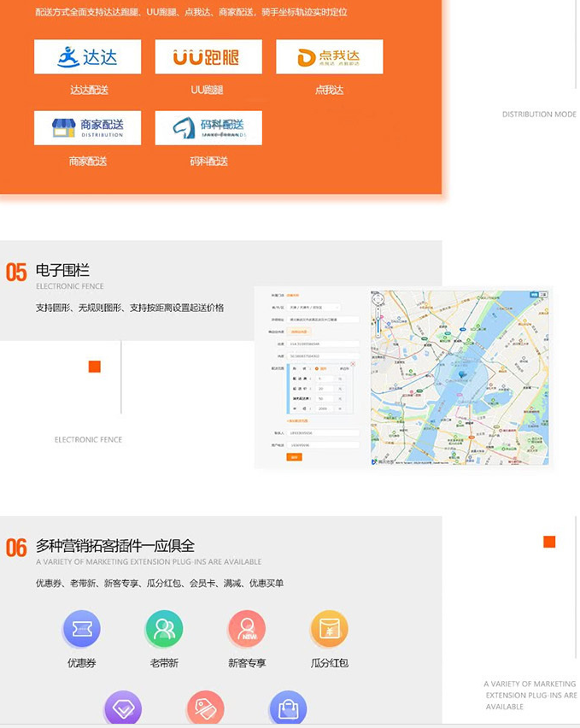580x728 pixels.
Task: Click the purple 优惠券 coupon icon
Action: (x=82, y=629)
